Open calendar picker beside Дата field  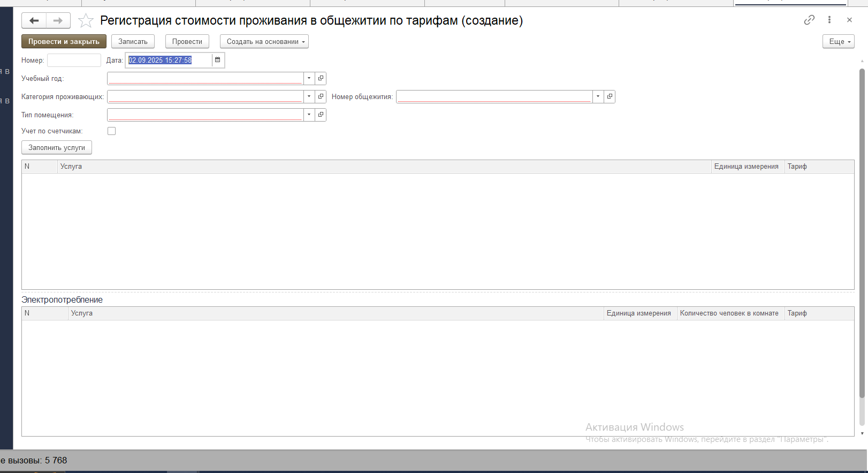click(218, 60)
